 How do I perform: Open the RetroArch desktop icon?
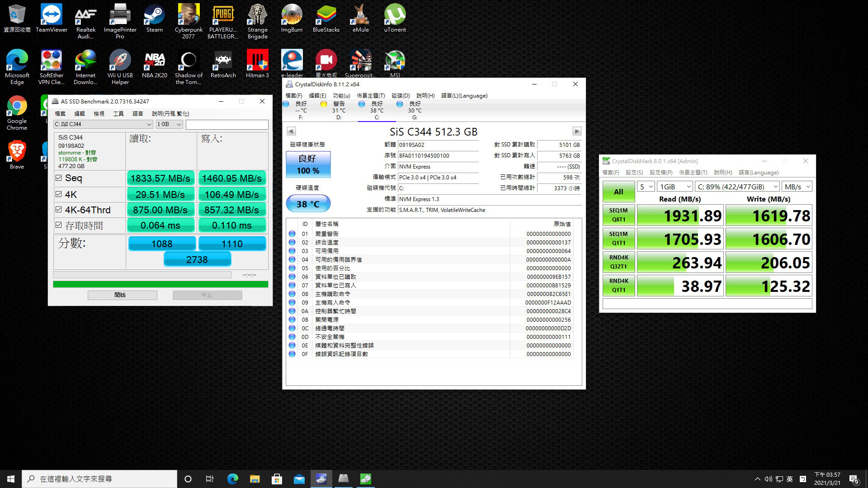pos(223,64)
